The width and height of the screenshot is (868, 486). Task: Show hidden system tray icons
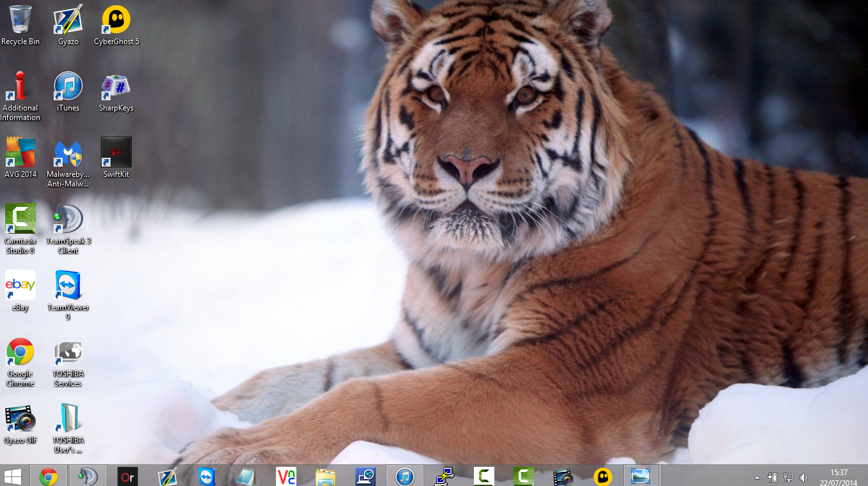tap(758, 478)
